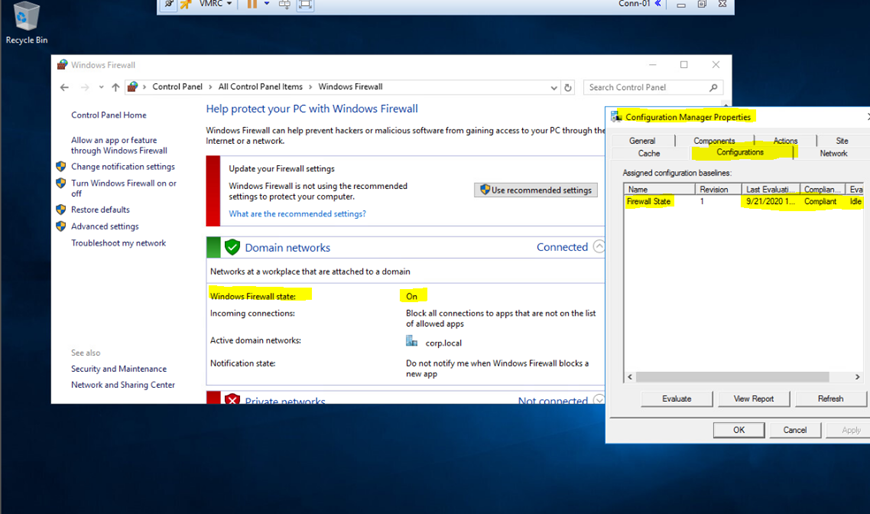Click the Control Panel breadcrumb

click(177, 87)
